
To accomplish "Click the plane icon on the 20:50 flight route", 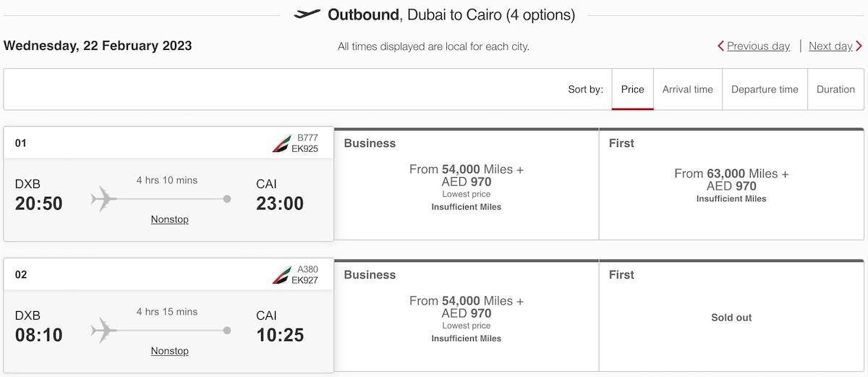I will point(104,199).
